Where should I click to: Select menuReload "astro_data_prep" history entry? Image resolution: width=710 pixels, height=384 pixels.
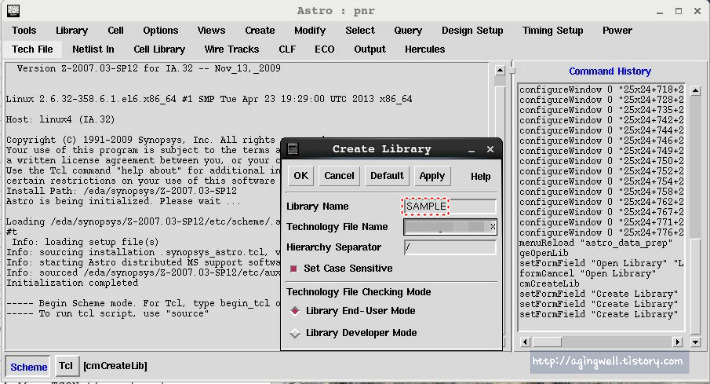596,243
